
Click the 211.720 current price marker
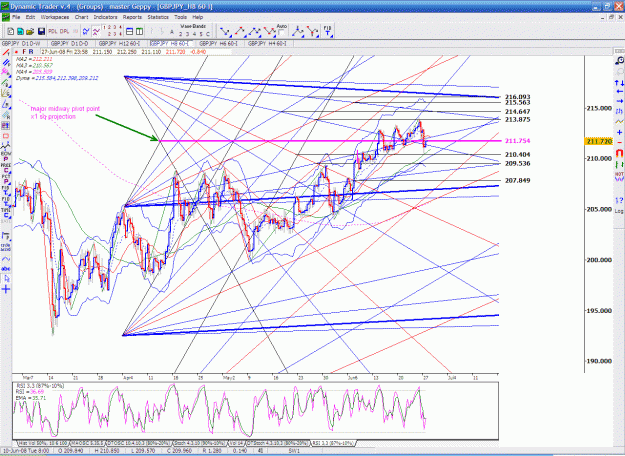point(598,142)
